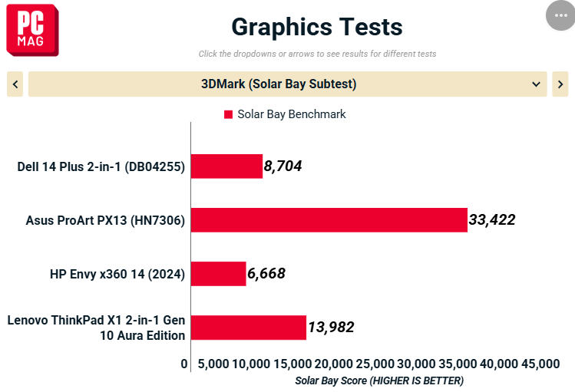
Task: Click the dropdown chevron arrow
Action: click(x=536, y=84)
